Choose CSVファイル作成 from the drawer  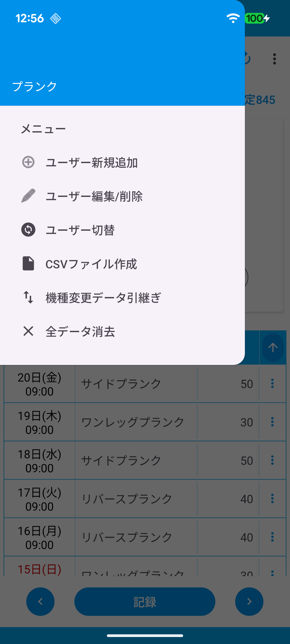91,264
